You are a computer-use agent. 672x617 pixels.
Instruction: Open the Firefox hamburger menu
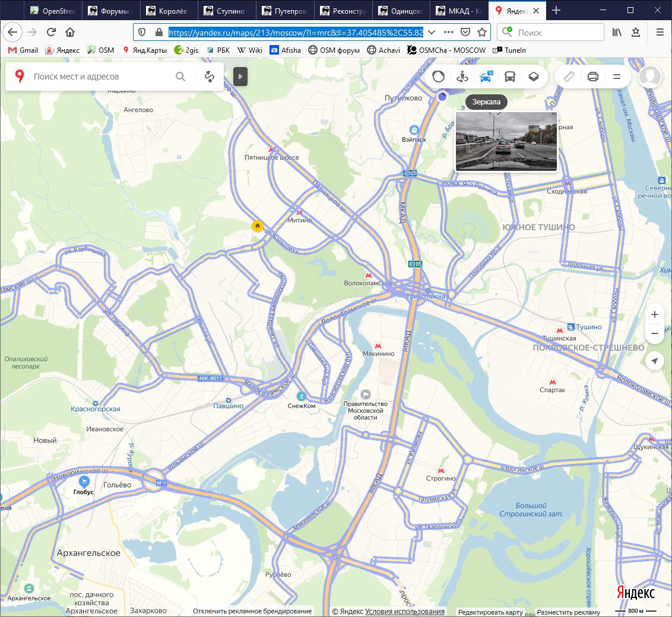(660, 32)
